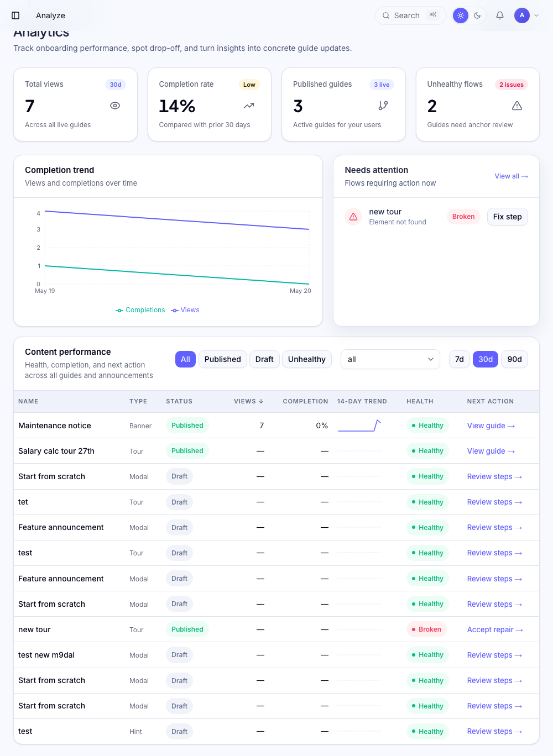The height and width of the screenshot is (756, 553).
Task: Select the 7d time range
Action: 460,359
